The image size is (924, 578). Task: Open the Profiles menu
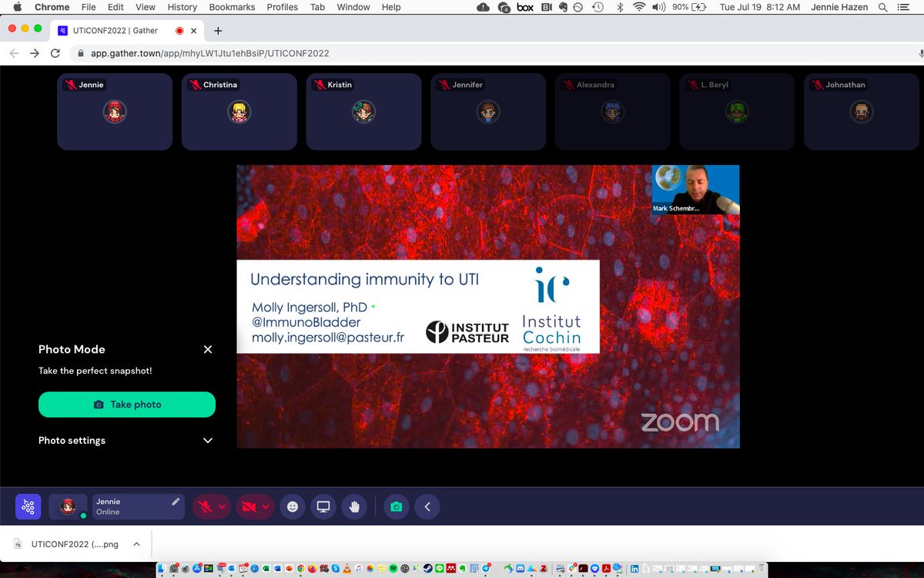[283, 7]
